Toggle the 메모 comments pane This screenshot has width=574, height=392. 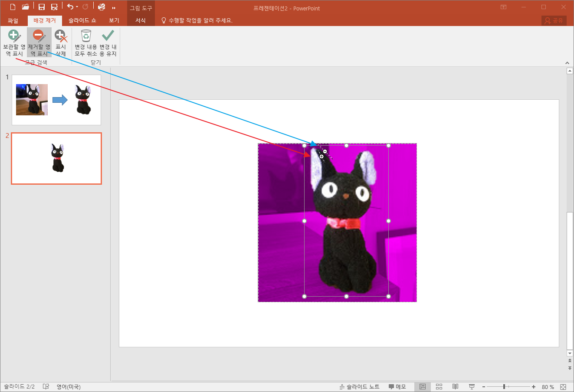click(397, 387)
